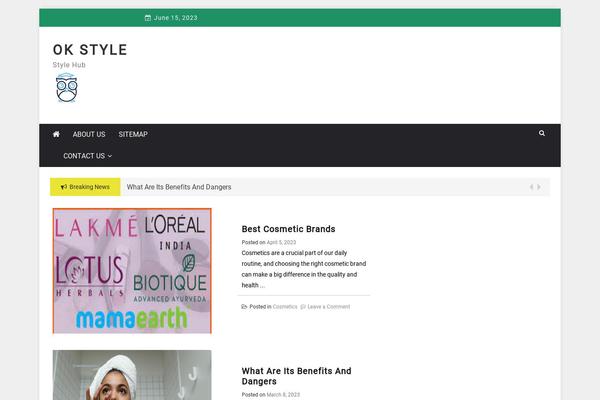600x400 pixels.
Task: Open the cosmetic brands logos thumbnail
Action: coord(132,271)
